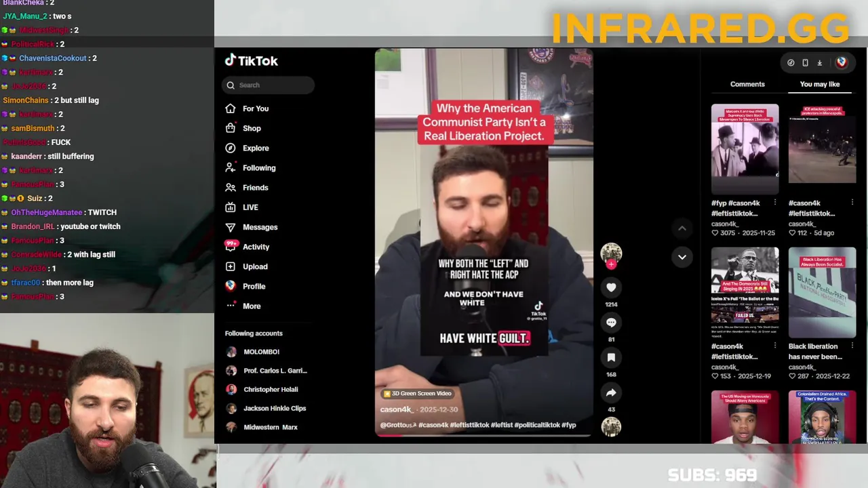
Task: Go to previous video up chevron
Action: coord(682,228)
